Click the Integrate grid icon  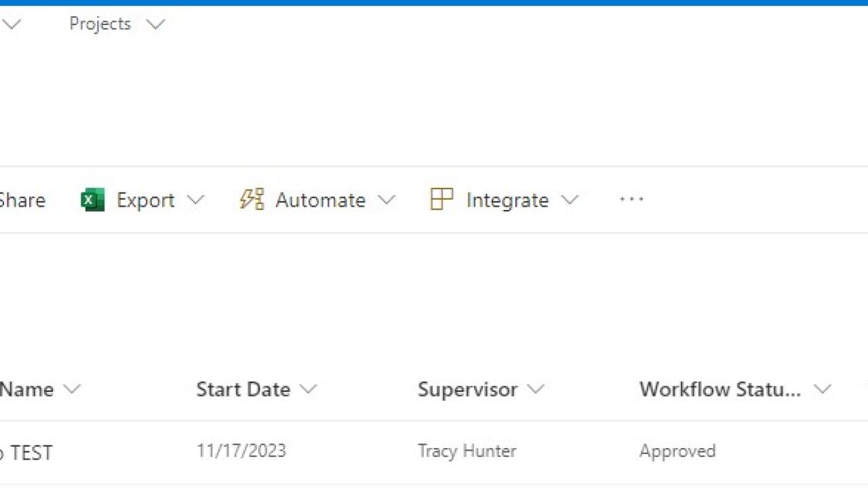pyautogui.click(x=441, y=199)
